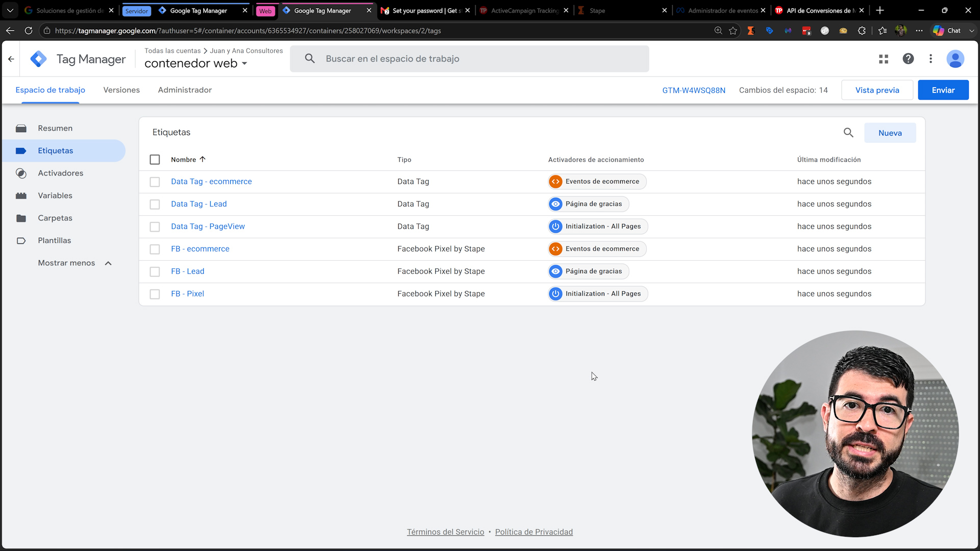Viewport: 980px width, 551px height.
Task: Switch to the Versiones tab
Action: [x=121, y=90]
